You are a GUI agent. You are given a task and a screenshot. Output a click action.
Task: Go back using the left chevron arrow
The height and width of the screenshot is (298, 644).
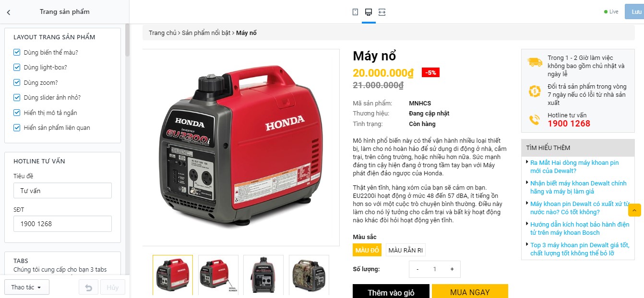click(9, 12)
